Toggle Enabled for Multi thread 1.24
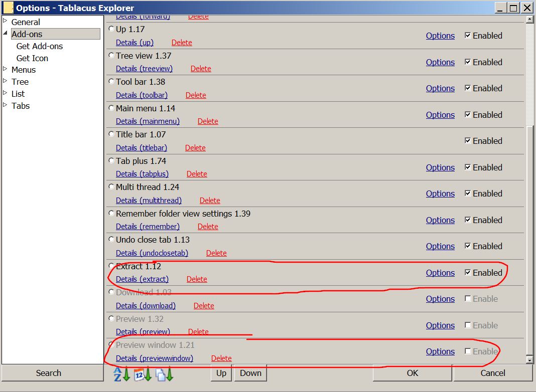Image resolution: width=536 pixels, height=392 pixels. click(468, 193)
